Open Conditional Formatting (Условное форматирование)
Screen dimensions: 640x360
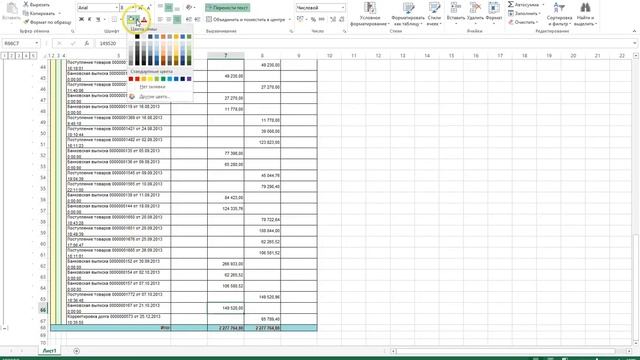pyautogui.click(x=370, y=14)
